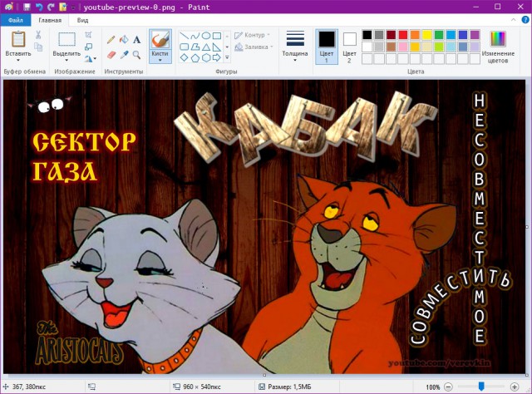Viewport: 532px width, 394px height.
Task: Click the rectangular selection tool button
Action: 66,40
